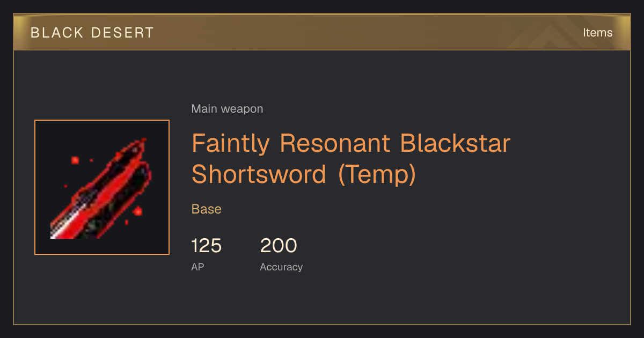The image size is (644, 338).
Task: Select the Base enhancement level label
Action: click(x=207, y=209)
